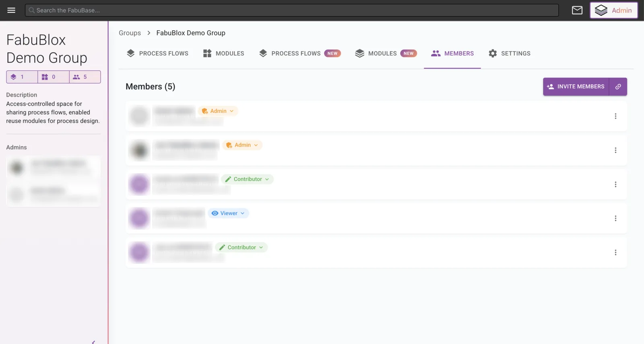
Task: Copy invite link via chain icon
Action: (x=618, y=87)
